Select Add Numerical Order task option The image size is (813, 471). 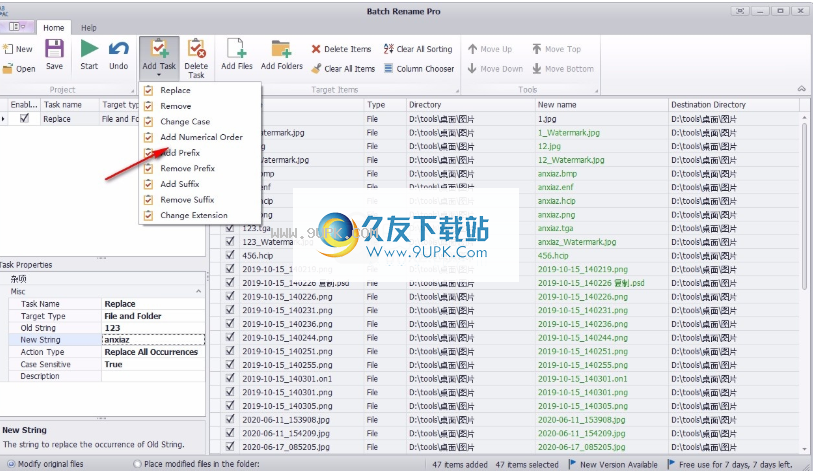(x=200, y=137)
